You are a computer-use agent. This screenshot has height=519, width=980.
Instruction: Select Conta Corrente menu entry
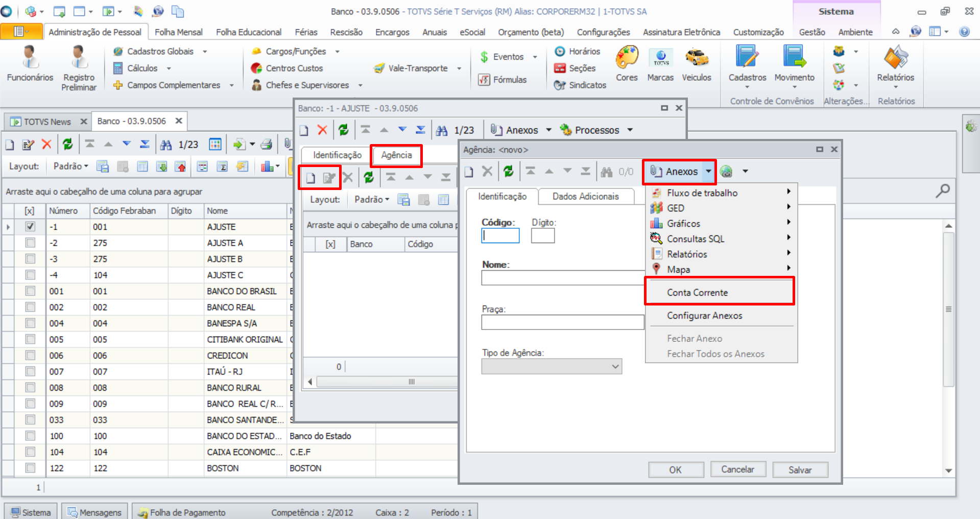pyautogui.click(x=720, y=292)
